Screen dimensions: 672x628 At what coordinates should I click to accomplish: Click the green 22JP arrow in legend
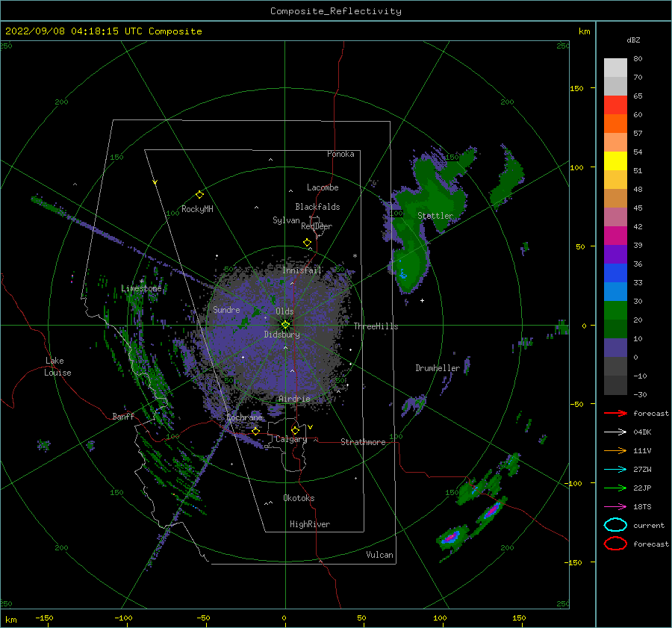tap(615, 488)
